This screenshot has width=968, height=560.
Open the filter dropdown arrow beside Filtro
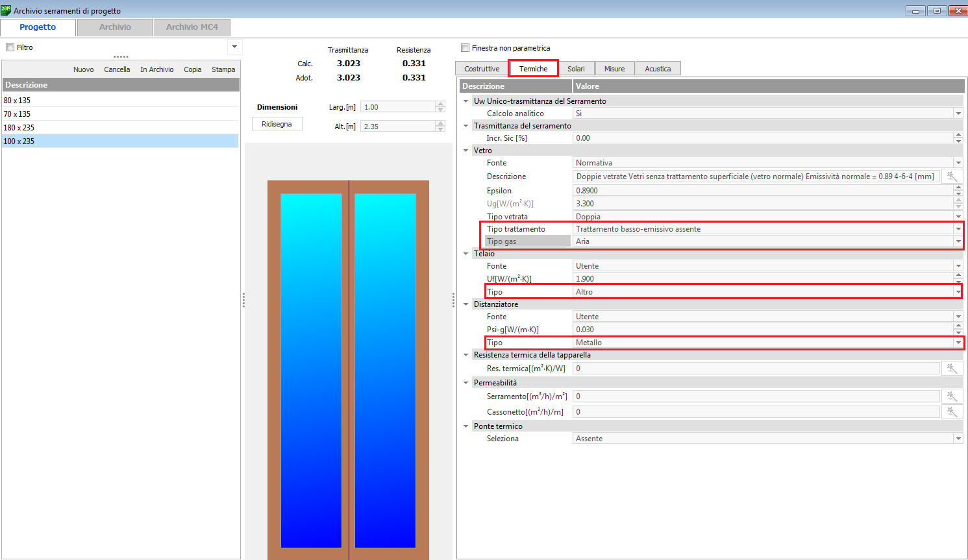(234, 47)
